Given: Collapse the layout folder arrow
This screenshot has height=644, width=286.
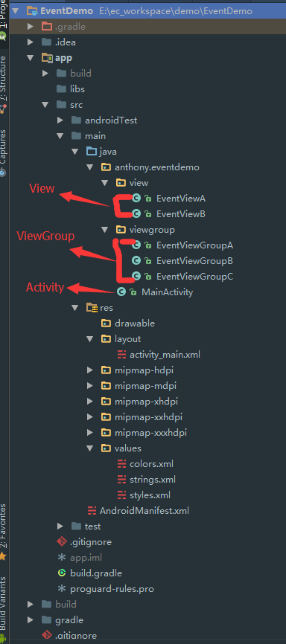Looking at the screenshot, I should click(x=89, y=339).
